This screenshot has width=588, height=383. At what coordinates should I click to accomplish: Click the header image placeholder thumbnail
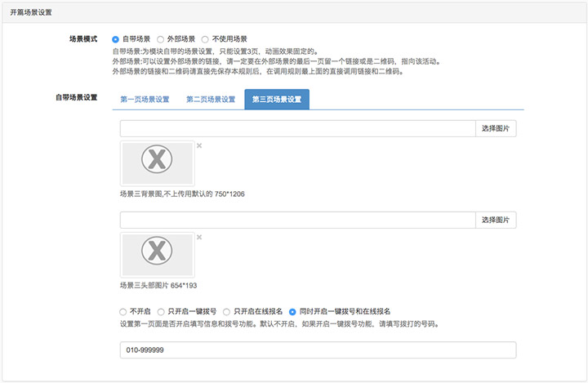(x=157, y=255)
